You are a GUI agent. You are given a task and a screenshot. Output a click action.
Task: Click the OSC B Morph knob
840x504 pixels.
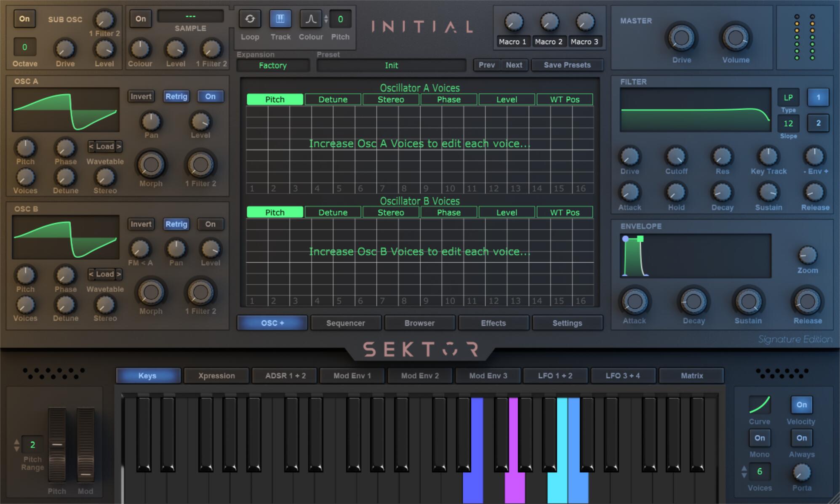pyautogui.click(x=151, y=292)
